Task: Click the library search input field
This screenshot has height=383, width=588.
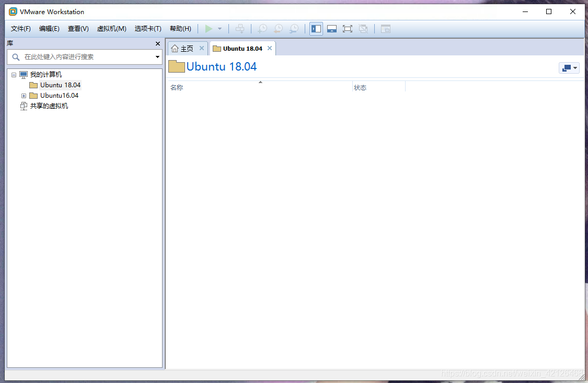Action: [x=85, y=57]
